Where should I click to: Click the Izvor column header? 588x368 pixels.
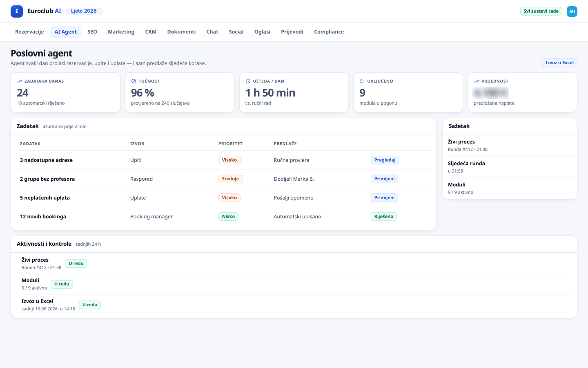137,144
